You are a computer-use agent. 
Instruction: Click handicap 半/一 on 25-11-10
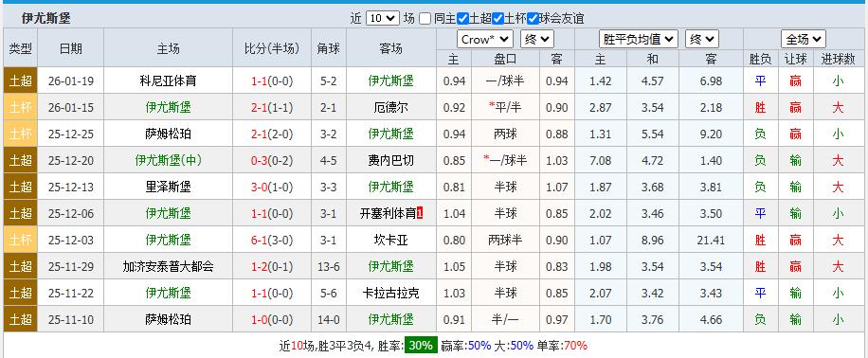(x=505, y=320)
